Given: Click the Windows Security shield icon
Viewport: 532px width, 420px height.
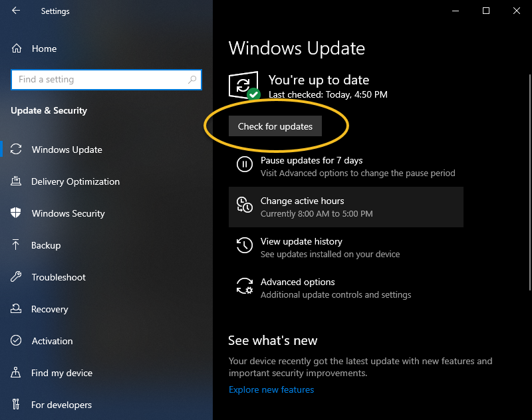Looking at the screenshot, I should 15,213.
